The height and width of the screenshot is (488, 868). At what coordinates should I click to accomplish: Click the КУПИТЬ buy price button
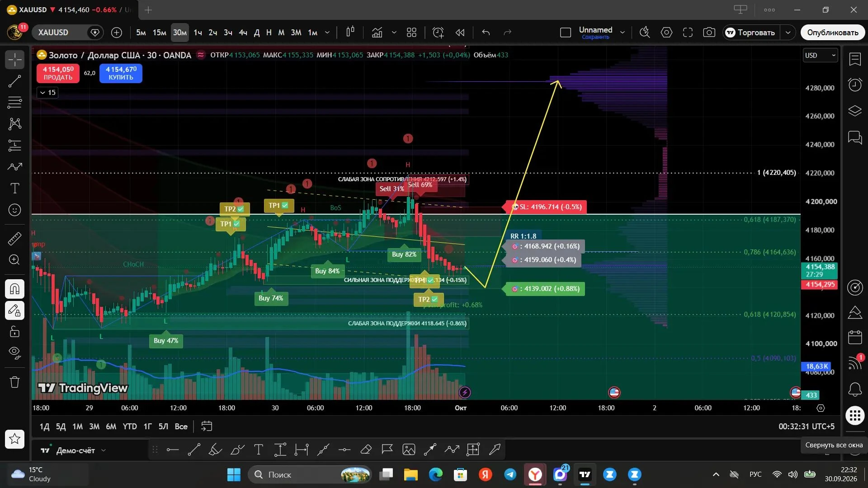click(121, 73)
